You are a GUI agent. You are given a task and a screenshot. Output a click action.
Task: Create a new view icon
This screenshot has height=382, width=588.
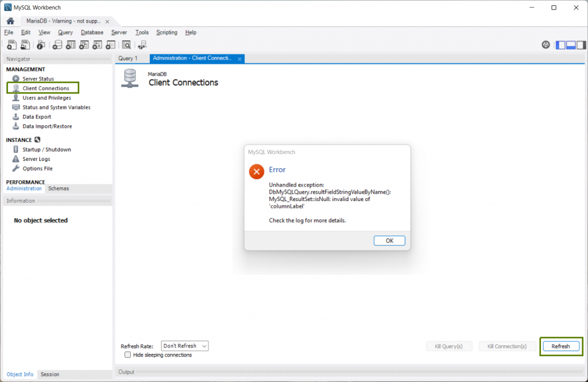click(x=84, y=45)
